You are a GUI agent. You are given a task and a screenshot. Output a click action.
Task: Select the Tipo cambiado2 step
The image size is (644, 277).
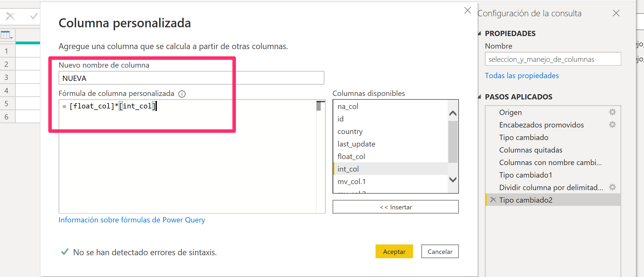(x=553, y=200)
